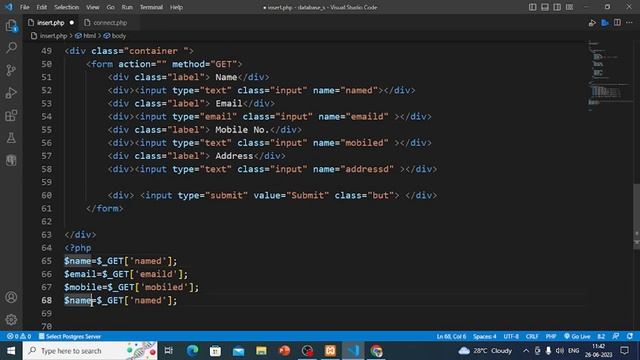The width and height of the screenshot is (640, 360).
Task: Click 'method="GET"' on line 50
Action: (x=204, y=64)
